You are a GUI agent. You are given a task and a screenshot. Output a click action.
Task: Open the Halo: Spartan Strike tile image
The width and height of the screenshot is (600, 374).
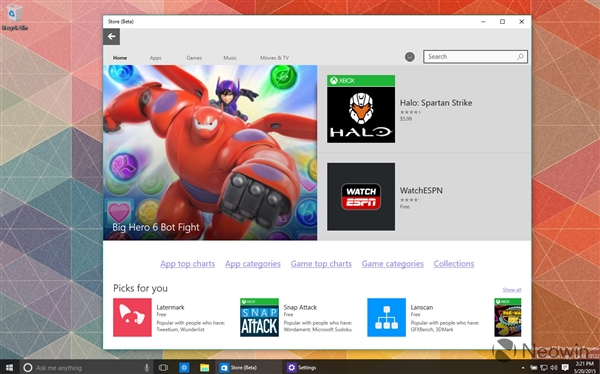(x=361, y=109)
